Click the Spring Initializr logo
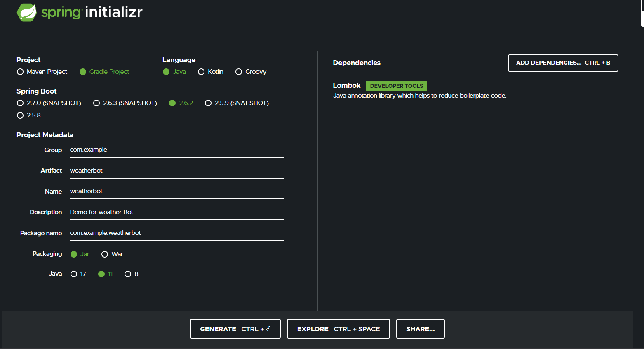644x349 pixels. [x=80, y=12]
